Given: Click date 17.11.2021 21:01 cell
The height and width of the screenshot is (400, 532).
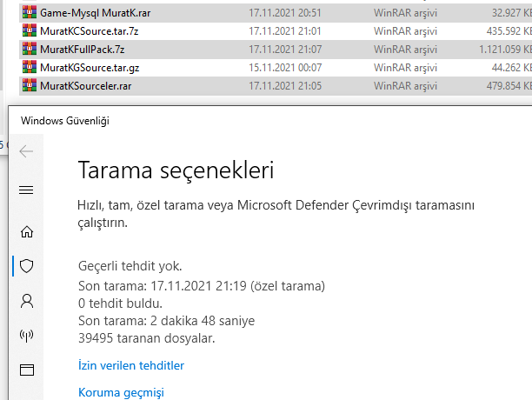Looking at the screenshot, I should [x=285, y=31].
